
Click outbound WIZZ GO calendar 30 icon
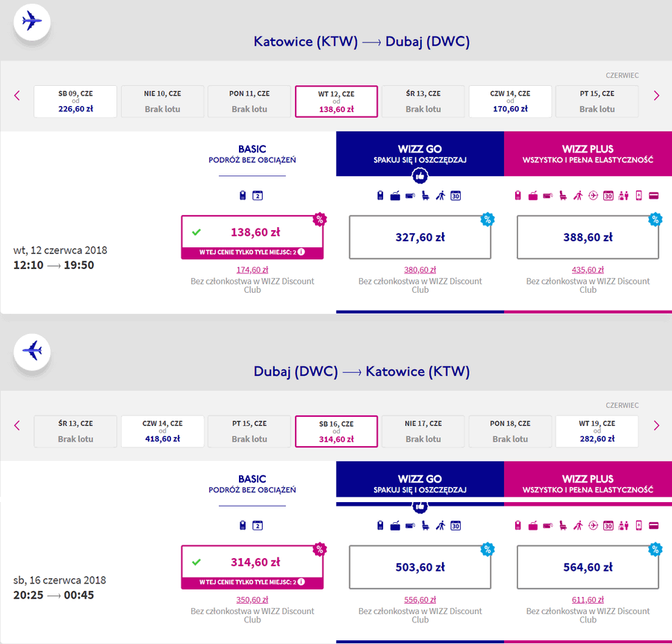pos(455,196)
